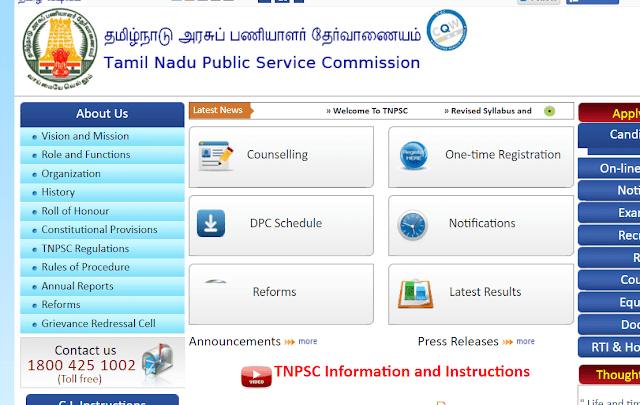Open the Reforms tile in the center grid

click(281, 294)
